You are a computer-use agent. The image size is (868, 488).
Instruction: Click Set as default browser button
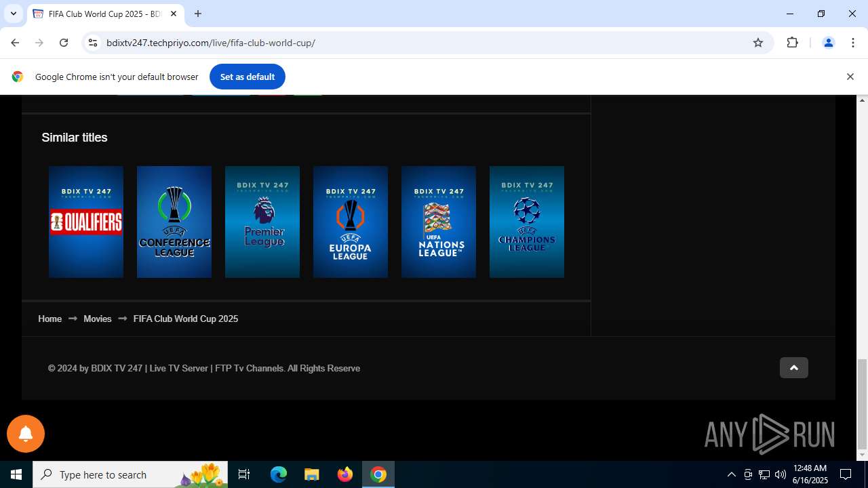click(x=248, y=77)
